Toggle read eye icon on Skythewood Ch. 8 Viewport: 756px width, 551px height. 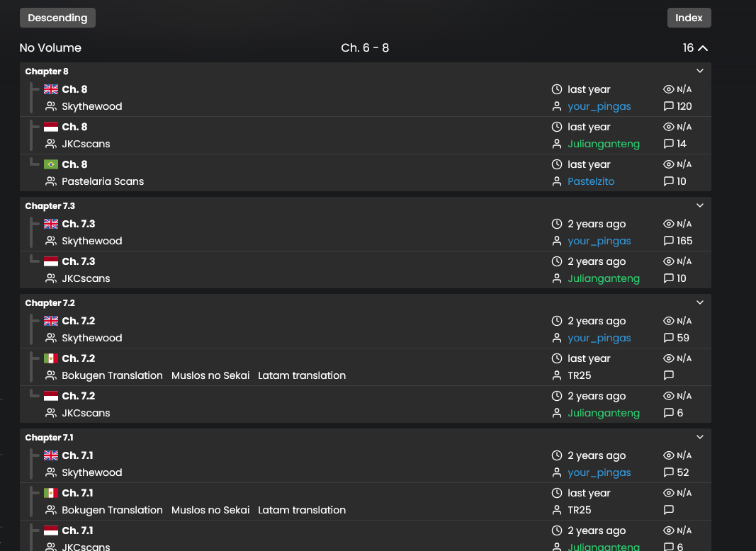click(x=668, y=89)
